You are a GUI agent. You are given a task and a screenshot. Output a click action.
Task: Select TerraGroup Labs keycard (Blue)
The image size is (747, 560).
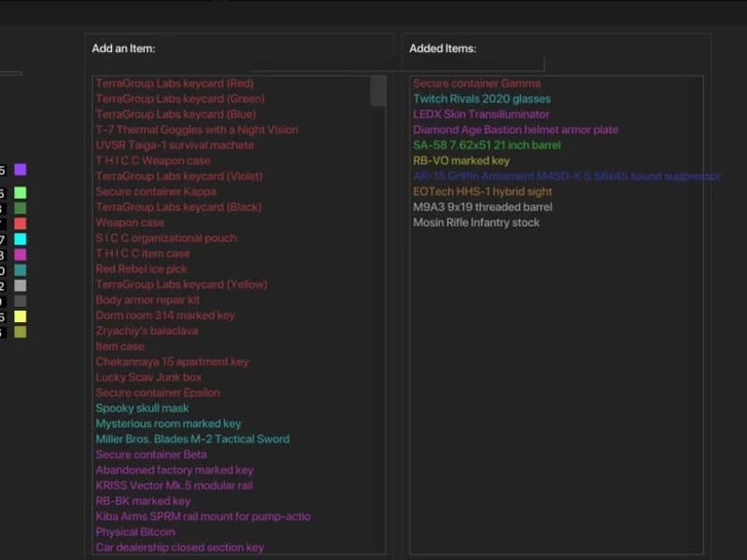click(x=176, y=114)
